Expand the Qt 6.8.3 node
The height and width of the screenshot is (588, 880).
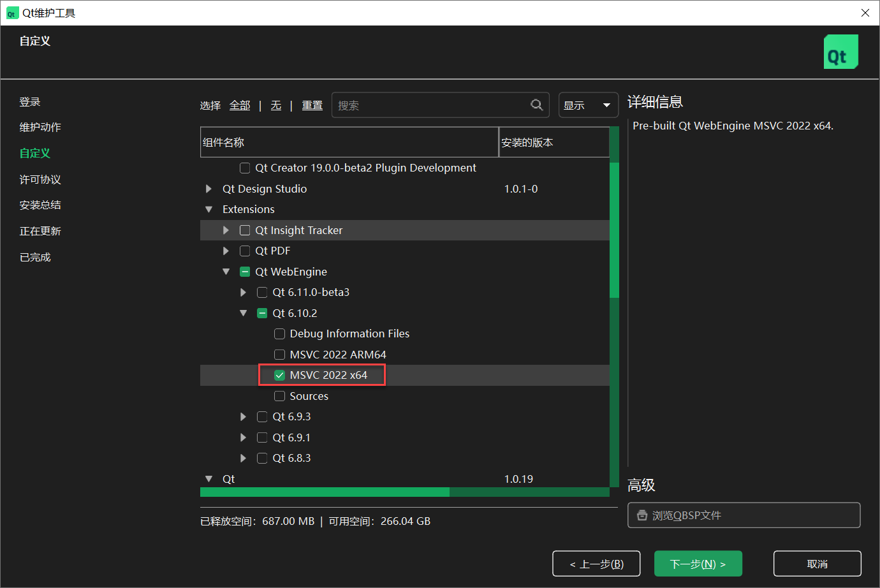(243, 458)
